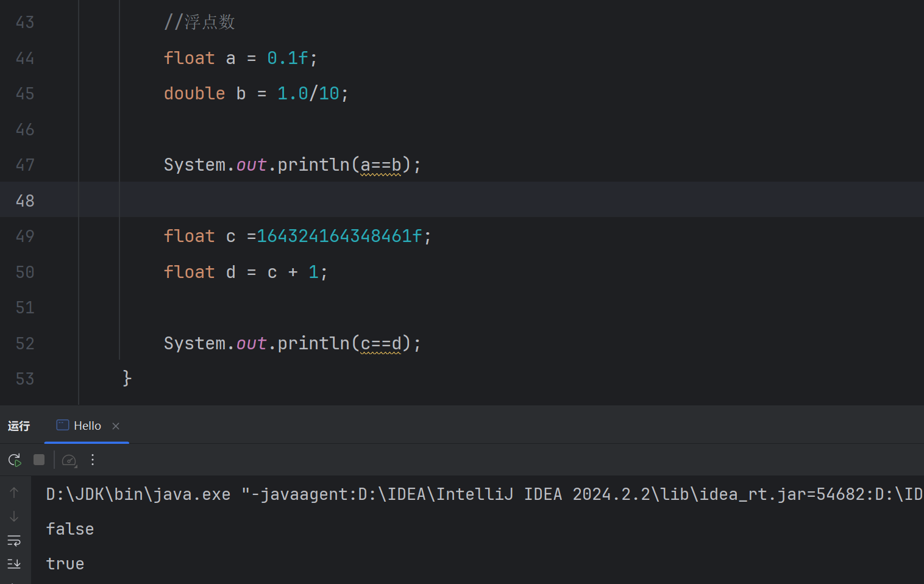924x584 pixels.
Task: Click the 164324164348461f literal
Action: point(339,236)
